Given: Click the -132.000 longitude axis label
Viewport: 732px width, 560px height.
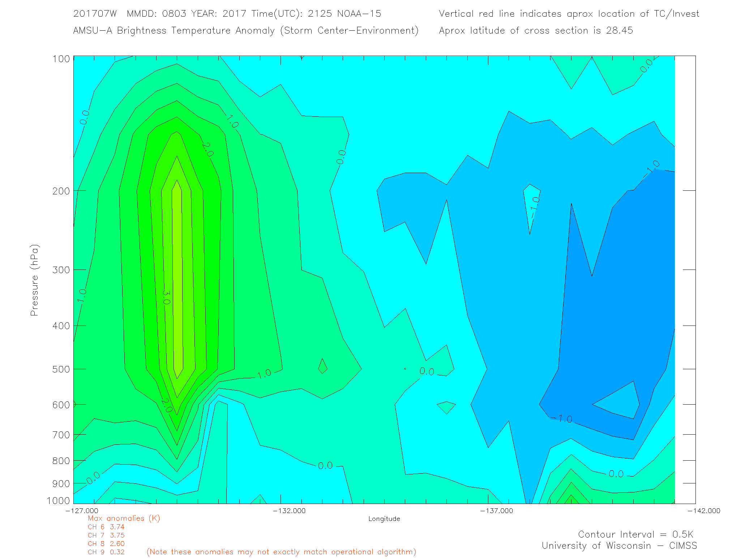Looking at the screenshot, I should 289,511.
